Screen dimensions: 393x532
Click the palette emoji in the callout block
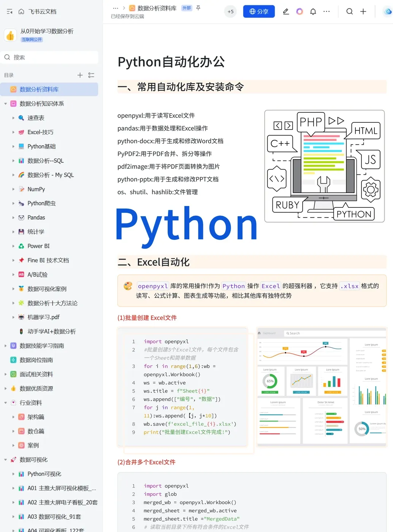pyautogui.click(x=128, y=286)
